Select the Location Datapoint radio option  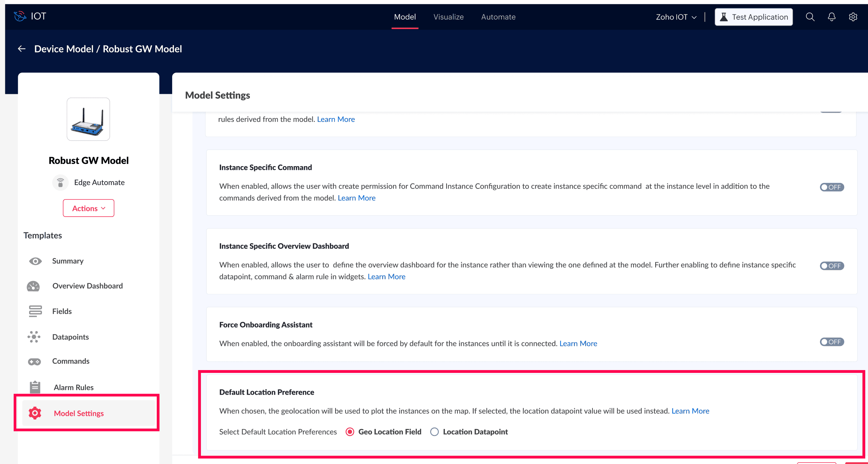click(434, 432)
